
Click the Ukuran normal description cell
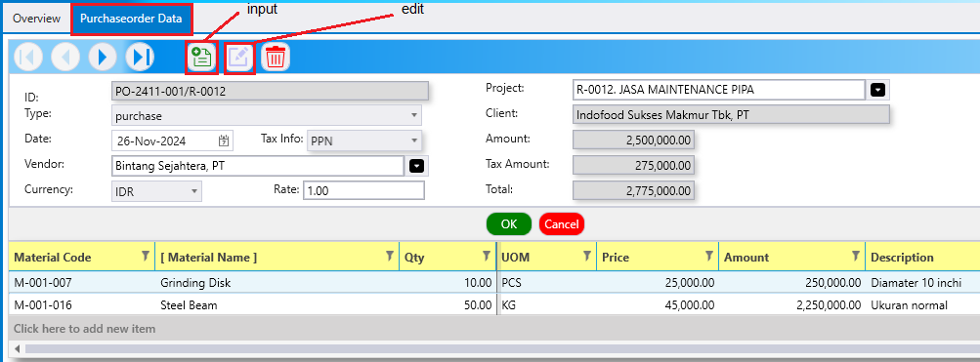[922, 305]
